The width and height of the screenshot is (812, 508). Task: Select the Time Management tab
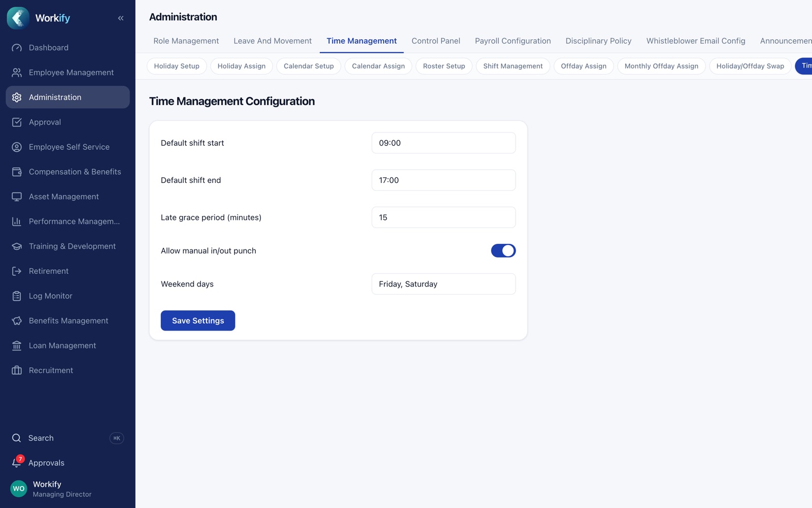pyautogui.click(x=361, y=41)
